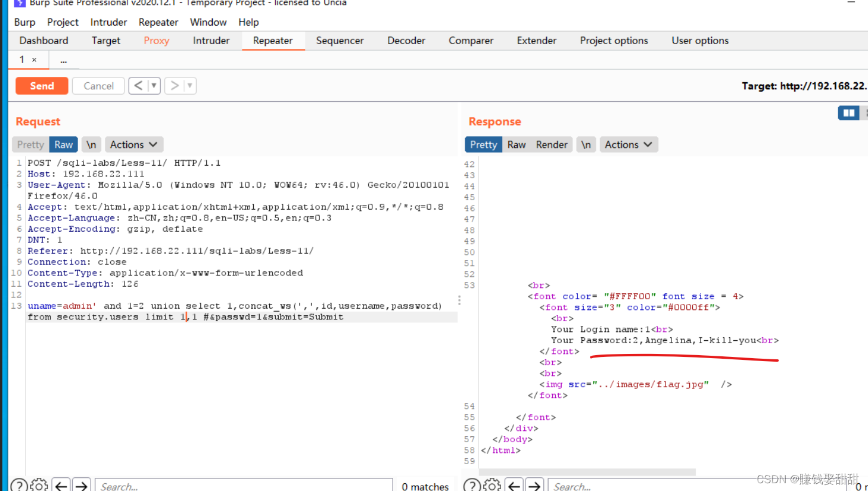Viewport: 868px width, 491px height.
Task: Open response search help icon
Action: tap(472, 486)
